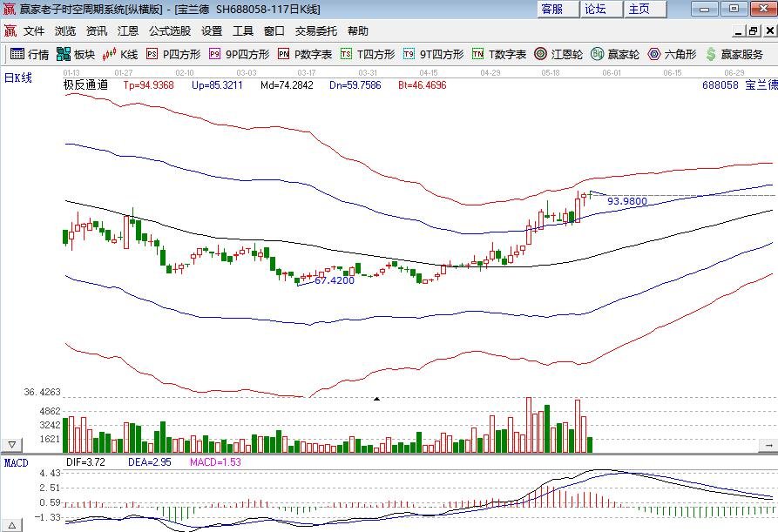Open the 行情 market quotes toolbar icon
Screen dimensions: 778x532
pos(30,54)
